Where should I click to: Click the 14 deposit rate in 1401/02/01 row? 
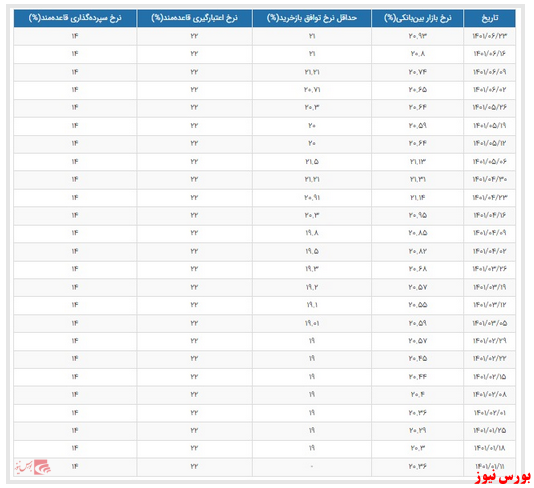(75, 413)
